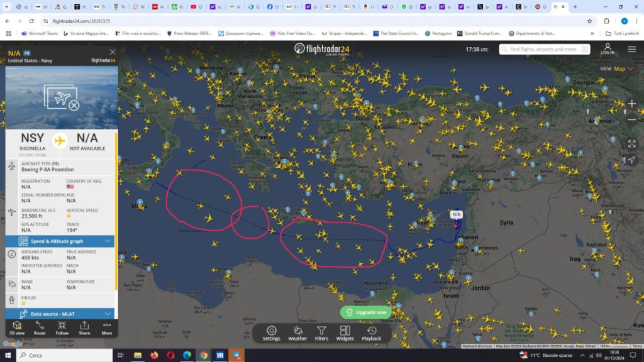
Task: Share this flight
Action: pyautogui.click(x=84, y=328)
